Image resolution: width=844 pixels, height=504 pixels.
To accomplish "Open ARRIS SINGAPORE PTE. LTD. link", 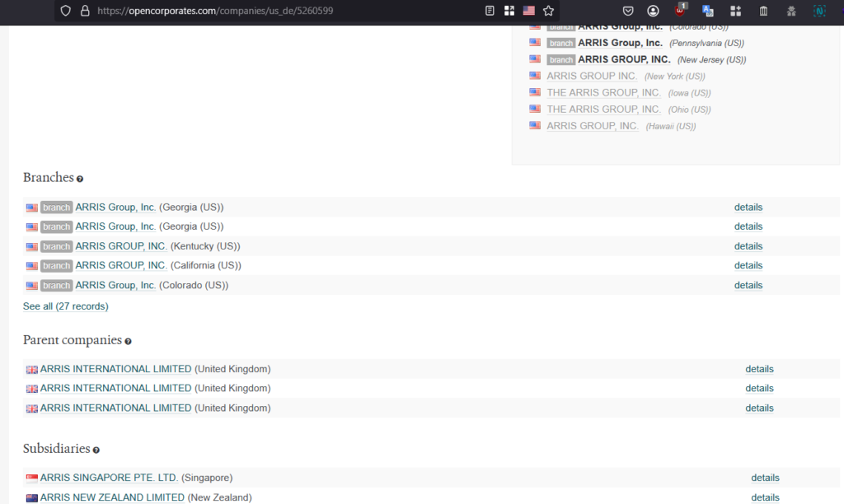I will (109, 478).
